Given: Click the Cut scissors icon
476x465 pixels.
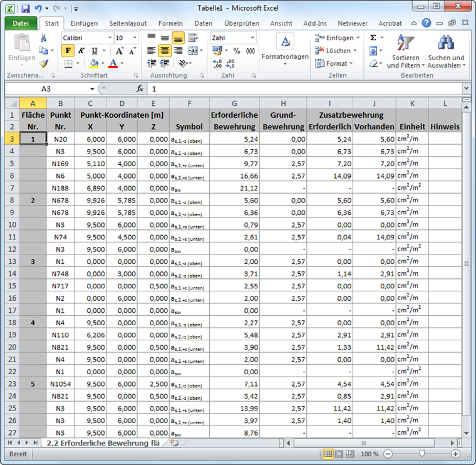Looking at the screenshot, I should (43, 38).
